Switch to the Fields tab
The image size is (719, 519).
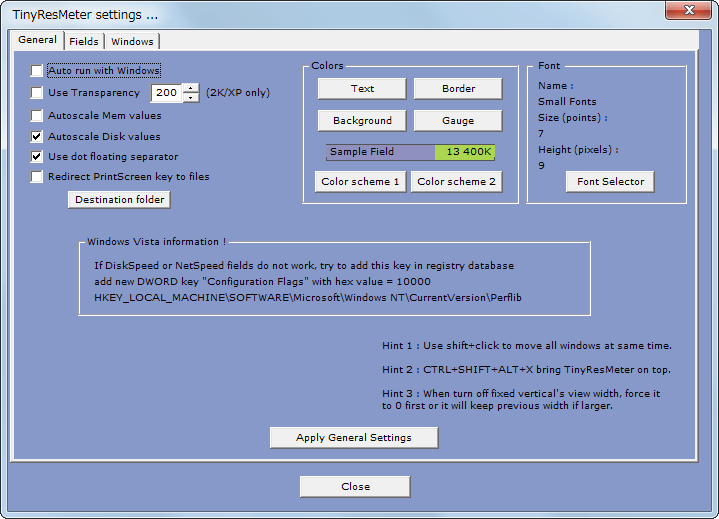pyautogui.click(x=84, y=41)
